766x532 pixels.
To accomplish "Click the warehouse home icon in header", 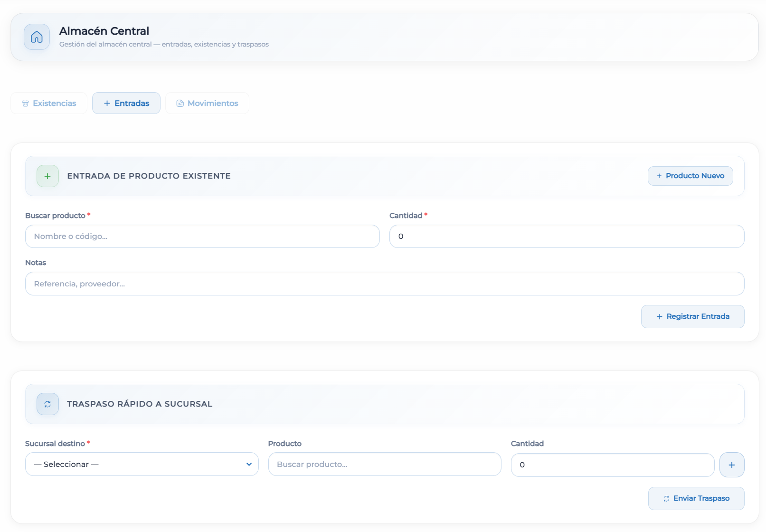I will (37, 37).
